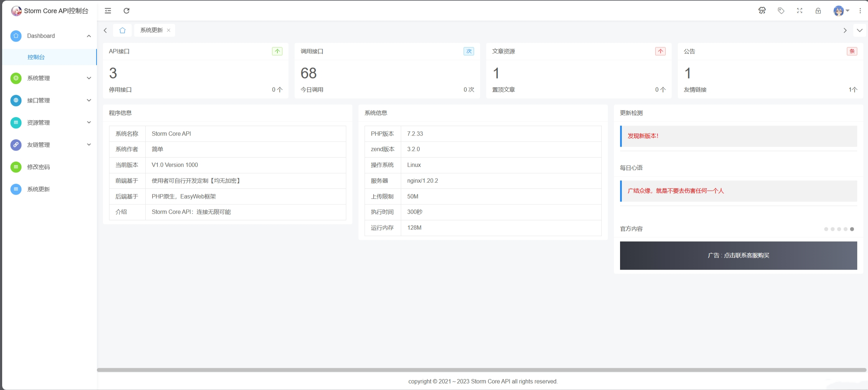Open the three-dot overflow menu
The width and height of the screenshot is (868, 390).
pyautogui.click(x=860, y=11)
